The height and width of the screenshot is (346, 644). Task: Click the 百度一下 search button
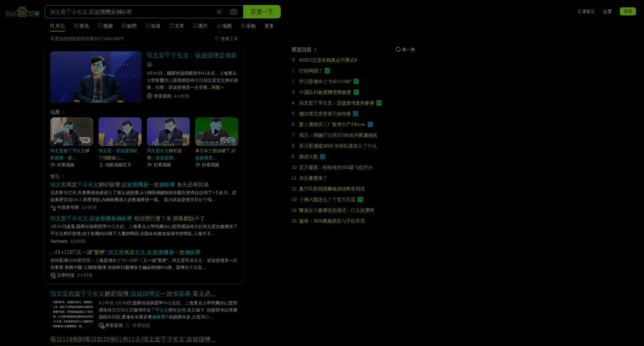(x=262, y=12)
